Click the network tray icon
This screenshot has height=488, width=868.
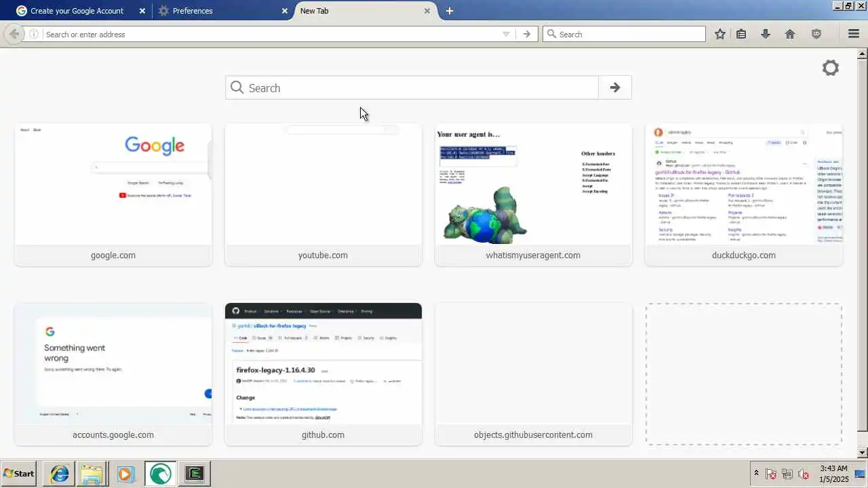click(x=787, y=474)
